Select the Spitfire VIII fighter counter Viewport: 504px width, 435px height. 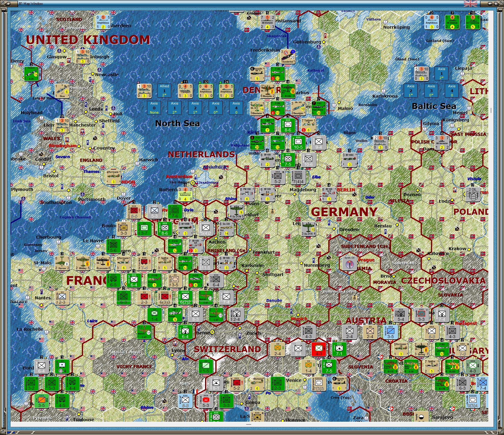coord(165,263)
